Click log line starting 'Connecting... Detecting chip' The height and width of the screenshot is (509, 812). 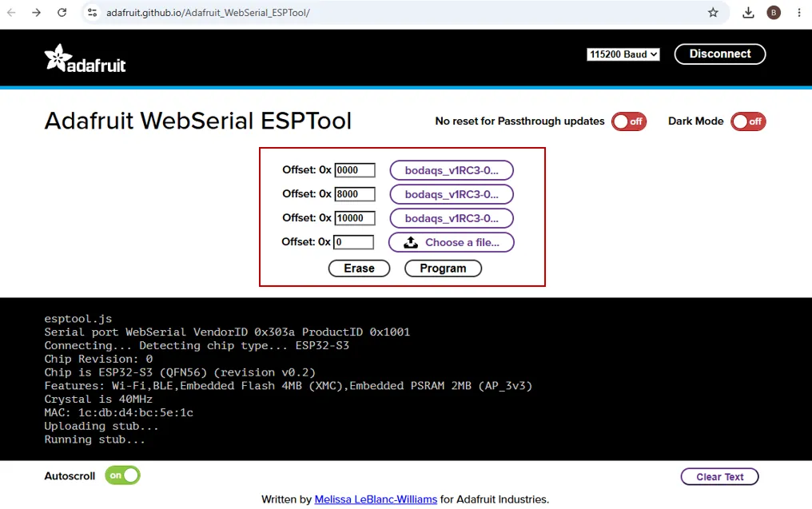click(197, 345)
